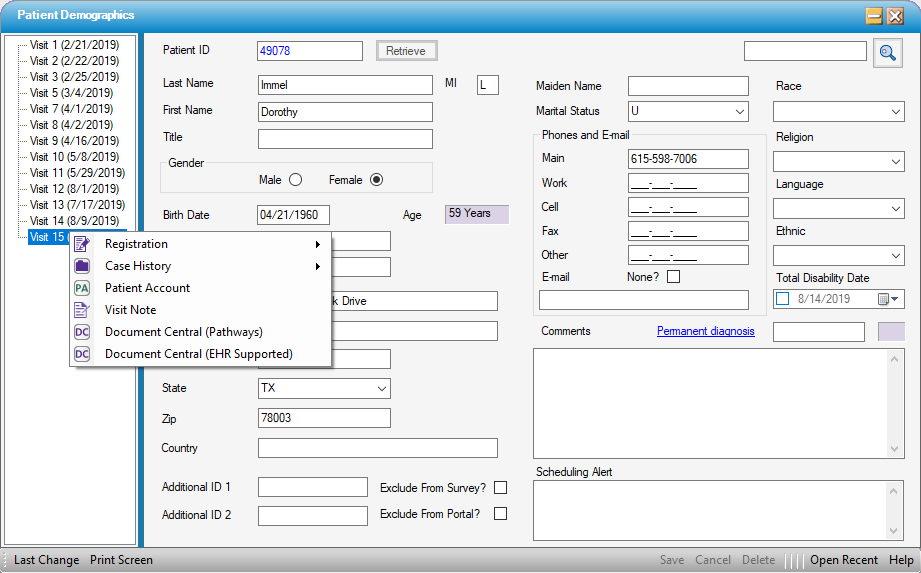The width and height of the screenshot is (921, 573).
Task: Open the Marital Status dropdown
Action: click(739, 111)
